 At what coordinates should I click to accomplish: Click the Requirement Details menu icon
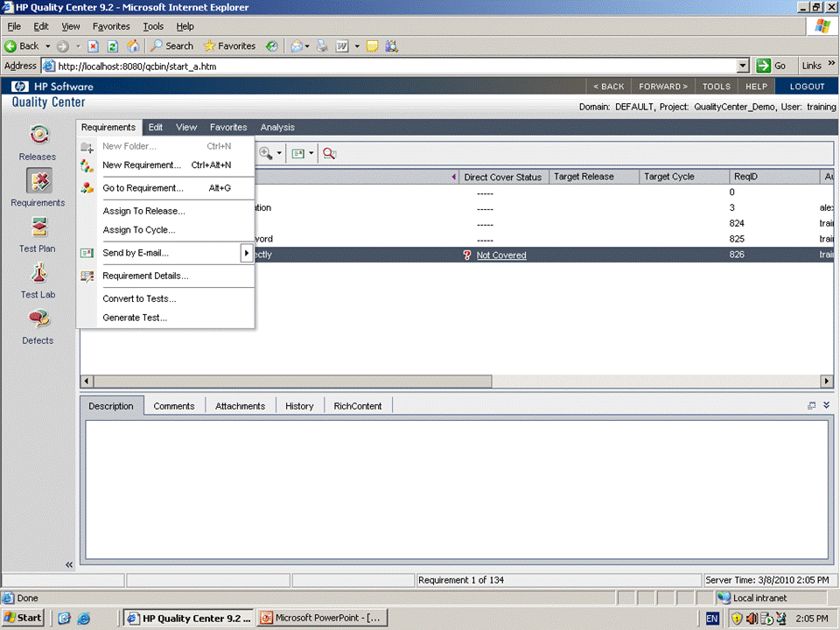(x=87, y=276)
